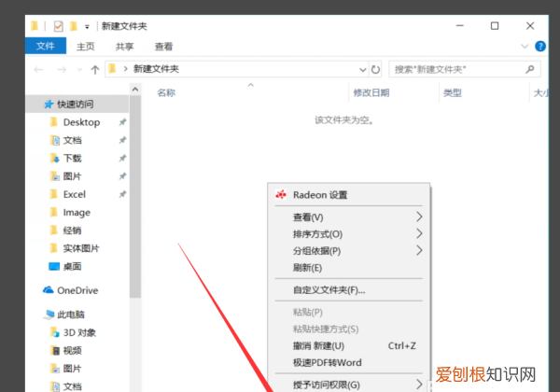The image size is (560, 392).
Task: Click the new folder icon in title bar
Action: pyautogui.click(x=74, y=26)
